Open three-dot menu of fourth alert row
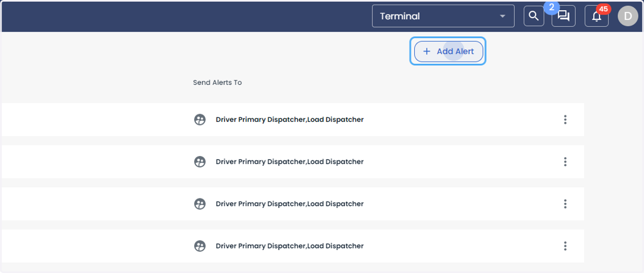The width and height of the screenshot is (644, 273). click(565, 246)
